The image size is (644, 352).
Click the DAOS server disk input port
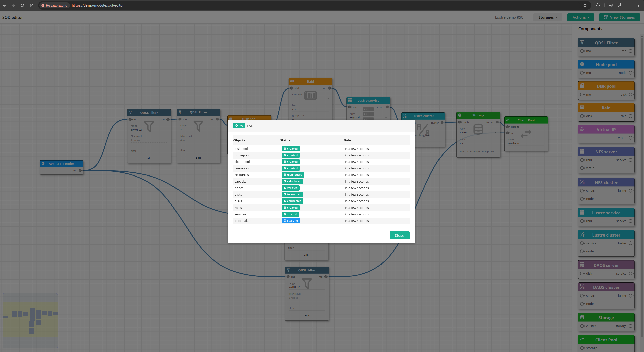(x=582, y=274)
